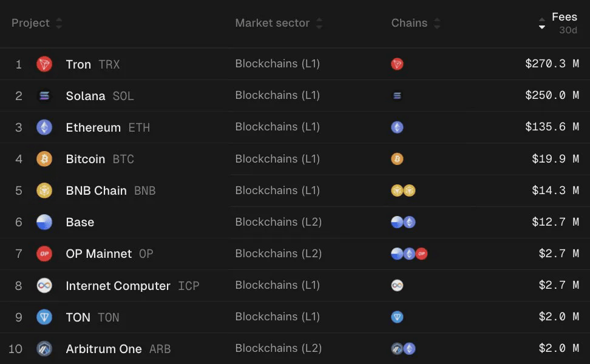
Task: Open the Solana SOL project link
Action: [x=100, y=96]
